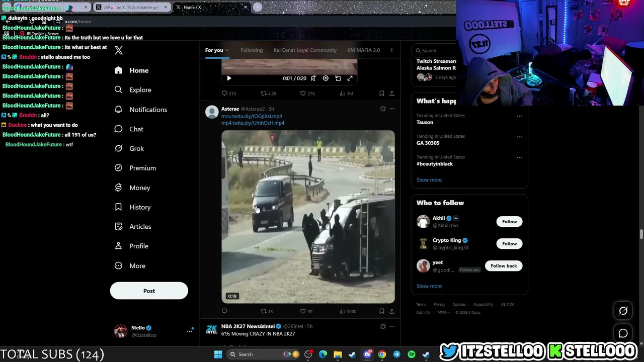Open Premium in the sidebar
The width and height of the screenshot is (644, 362).
click(x=135, y=168)
